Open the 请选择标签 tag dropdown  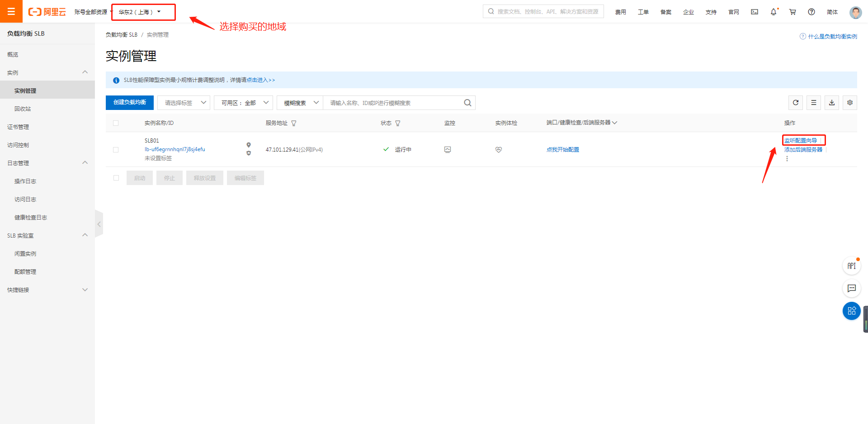pos(184,103)
